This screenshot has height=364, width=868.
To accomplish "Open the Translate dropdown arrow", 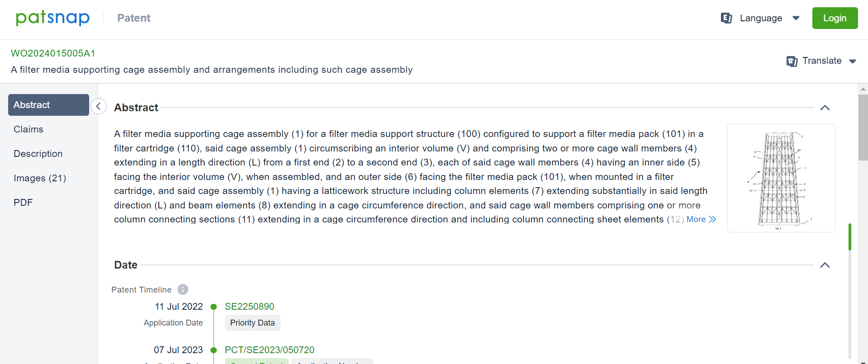I will coord(853,61).
